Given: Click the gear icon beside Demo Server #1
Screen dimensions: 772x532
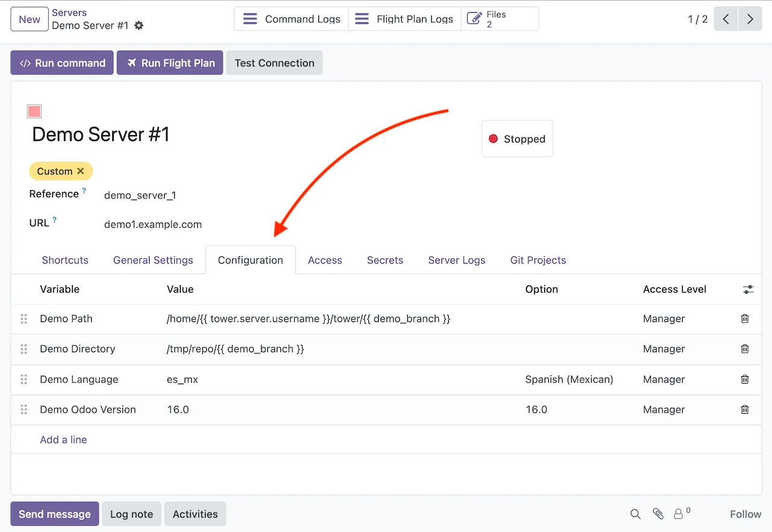Looking at the screenshot, I should [139, 25].
